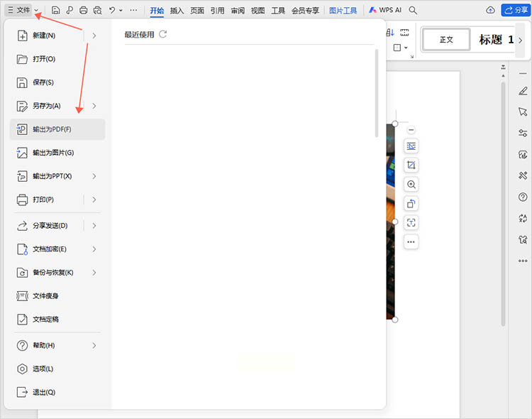Expand the 新建 submenu arrow
This screenshot has height=419, width=532.
(94, 36)
